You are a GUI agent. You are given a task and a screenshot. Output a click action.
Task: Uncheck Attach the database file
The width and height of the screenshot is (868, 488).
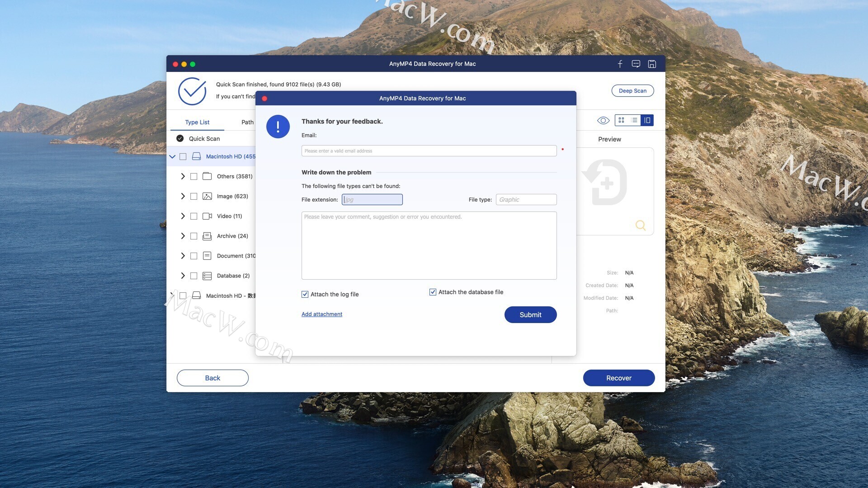coord(433,292)
